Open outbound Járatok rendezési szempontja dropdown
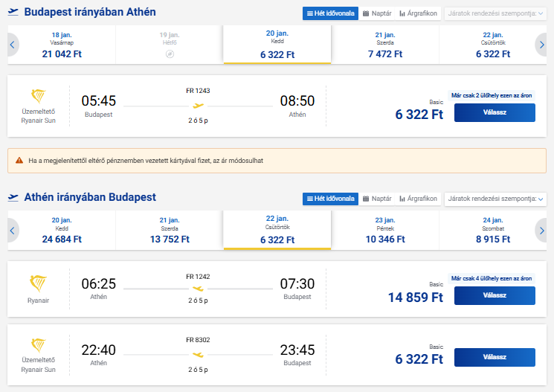Image resolution: width=554 pixels, height=392 pixels. point(495,13)
